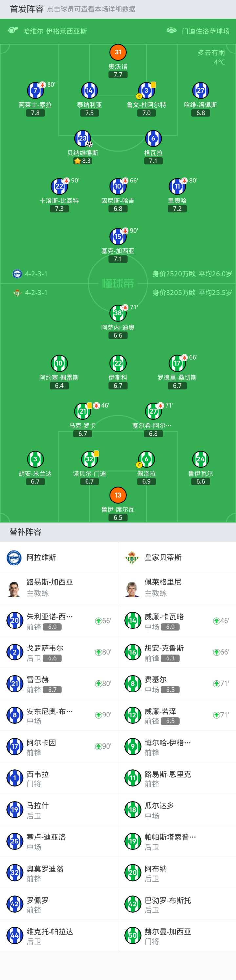Open coach 路易斯-加西亚's photo
The image size is (236, 980).
(x=14, y=588)
